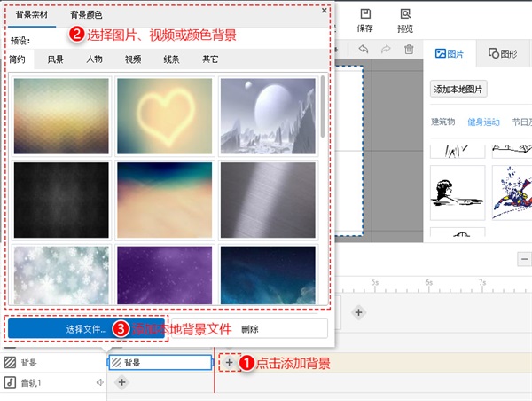532x401 pixels.
Task: Switch to the 背景颜色 tab
Action: click(86, 15)
